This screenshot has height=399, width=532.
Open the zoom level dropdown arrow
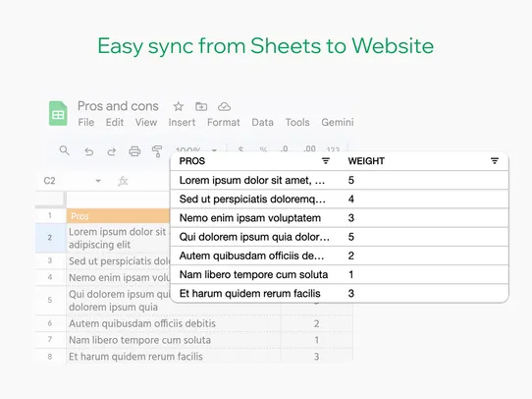pos(214,149)
